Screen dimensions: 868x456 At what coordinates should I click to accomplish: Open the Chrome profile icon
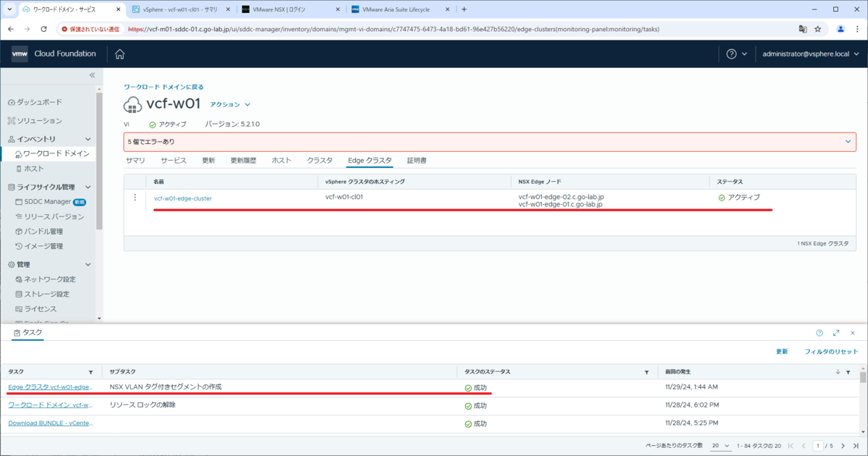click(841, 29)
